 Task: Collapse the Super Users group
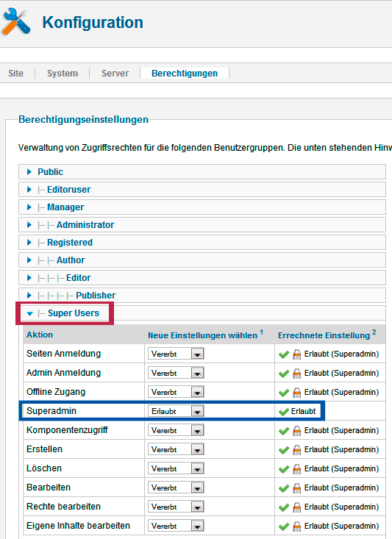[30, 313]
